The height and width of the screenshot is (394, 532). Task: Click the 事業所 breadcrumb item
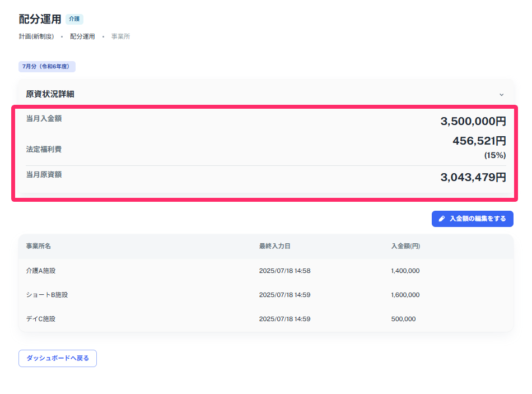[x=120, y=36]
